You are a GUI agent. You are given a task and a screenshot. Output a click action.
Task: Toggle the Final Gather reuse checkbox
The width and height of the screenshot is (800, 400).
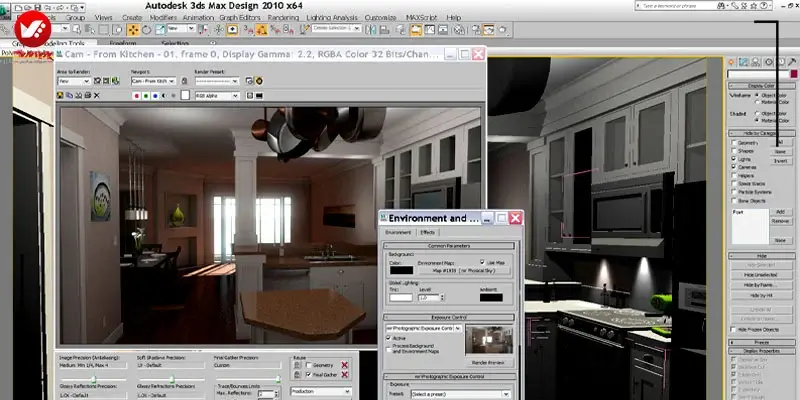pos(309,375)
